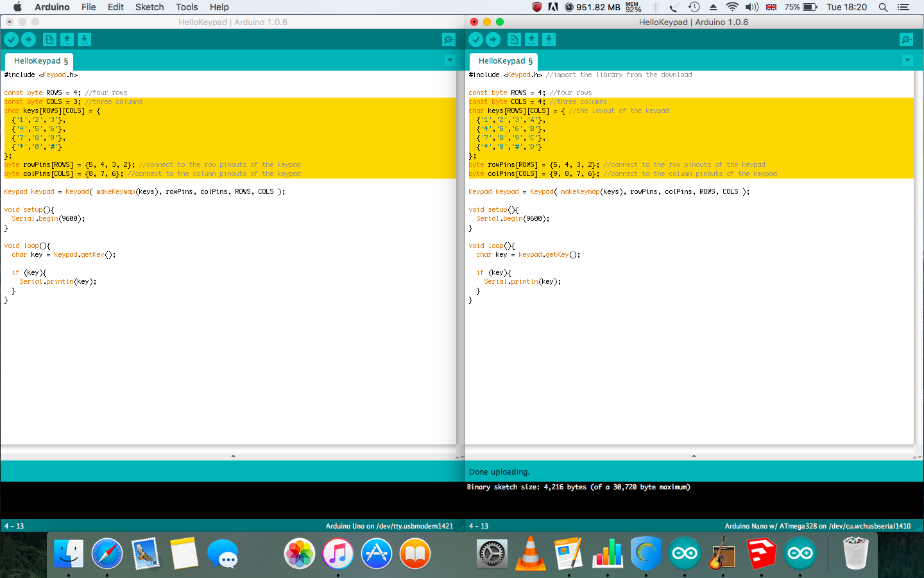Open the Sketch menu

pyautogui.click(x=150, y=7)
